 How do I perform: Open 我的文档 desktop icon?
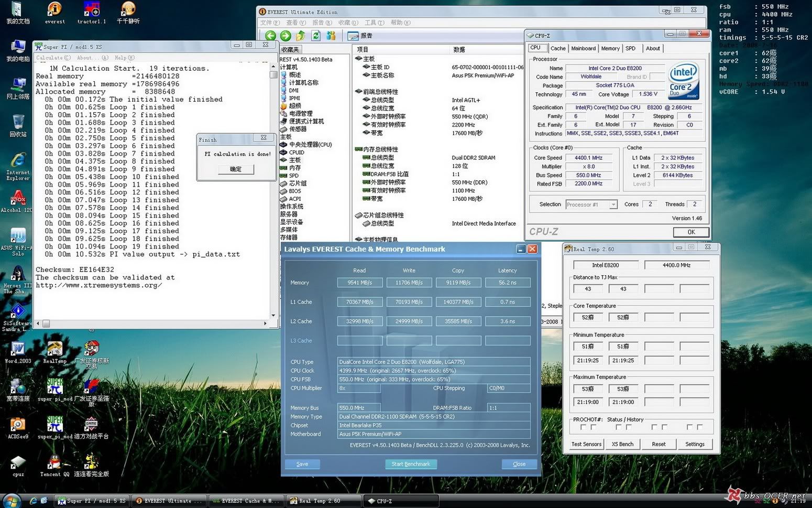pyautogui.click(x=18, y=13)
